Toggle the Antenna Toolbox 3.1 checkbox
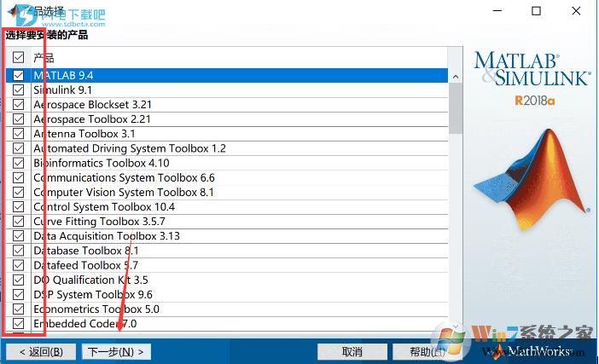599x364 pixels. pos(18,134)
